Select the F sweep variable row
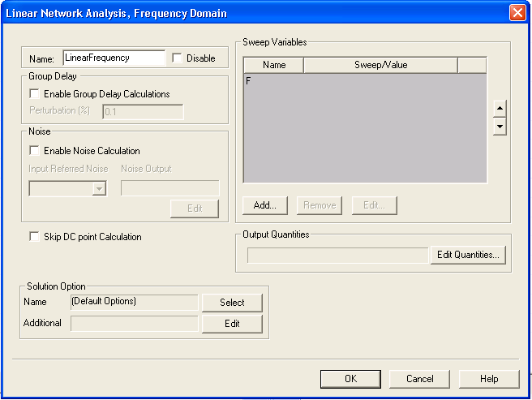This screenshot has width=532, height=400. coord(364,81)
